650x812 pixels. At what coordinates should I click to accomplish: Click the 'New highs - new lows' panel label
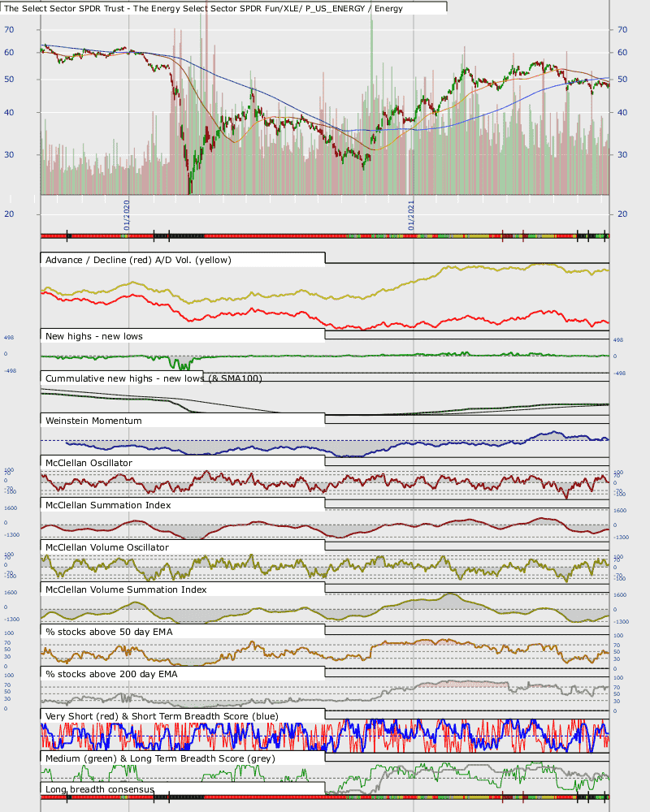click(x=93, y=336)
